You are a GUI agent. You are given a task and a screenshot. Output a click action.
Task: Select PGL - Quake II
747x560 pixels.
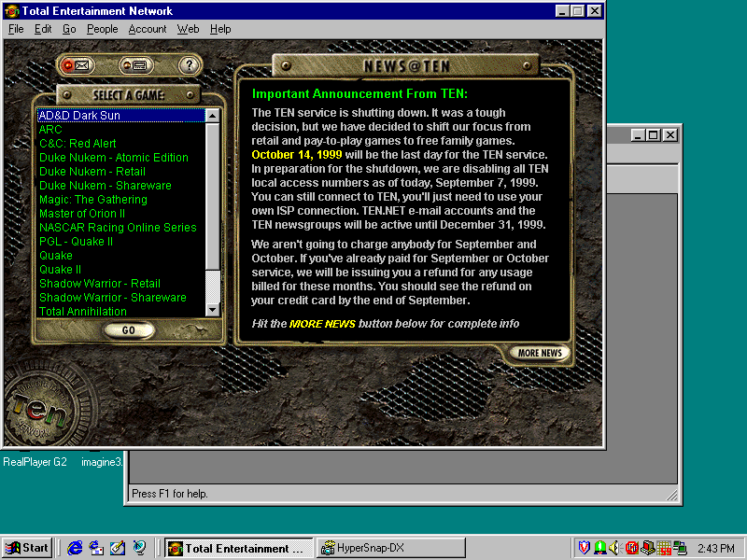121,242
